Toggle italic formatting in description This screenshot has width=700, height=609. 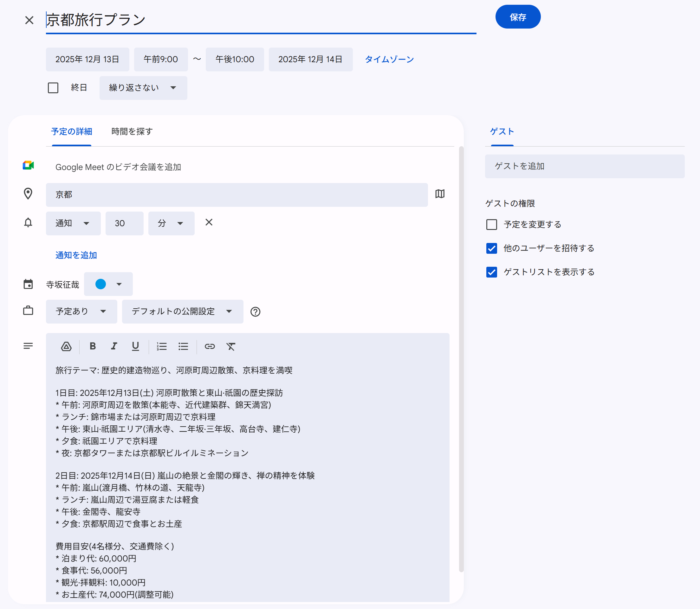pos(114,346)
